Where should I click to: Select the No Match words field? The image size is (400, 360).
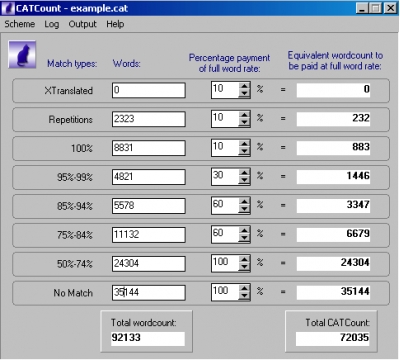[149, 293]
